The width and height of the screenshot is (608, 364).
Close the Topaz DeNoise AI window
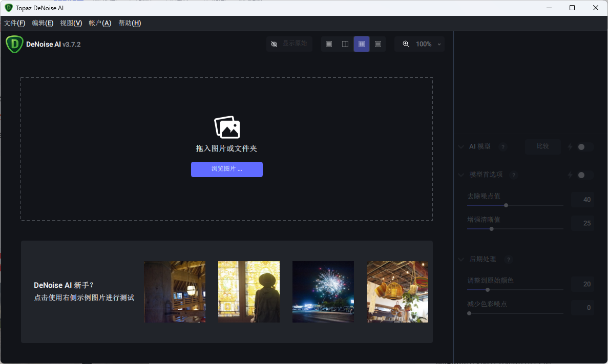596,8
